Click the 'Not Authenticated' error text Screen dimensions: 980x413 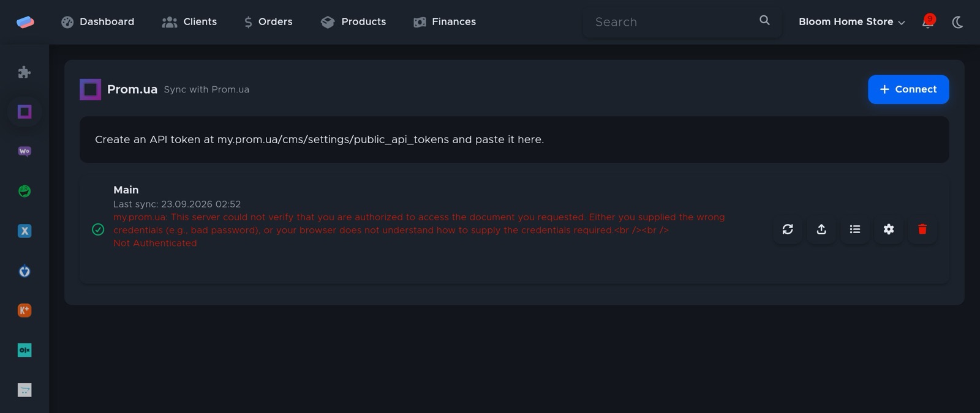pyautogui.click(x=155, y=244)
